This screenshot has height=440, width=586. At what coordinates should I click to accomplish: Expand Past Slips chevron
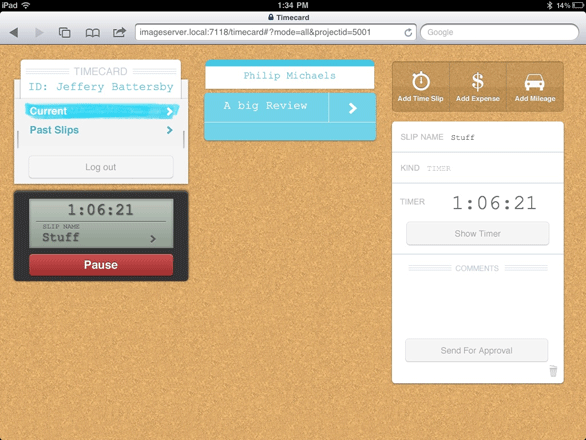tap(170, 130)
